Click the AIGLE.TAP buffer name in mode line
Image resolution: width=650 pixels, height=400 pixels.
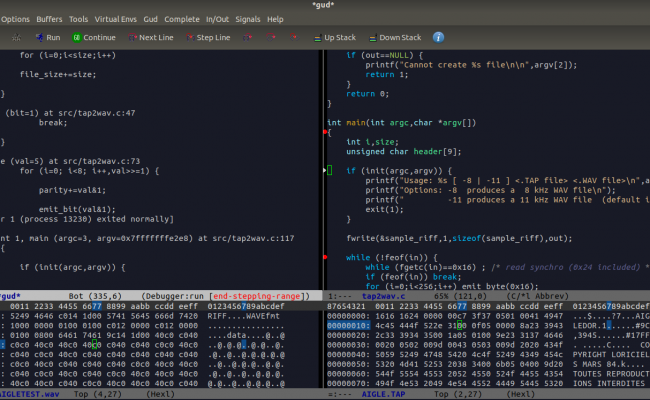click(383, 394)
